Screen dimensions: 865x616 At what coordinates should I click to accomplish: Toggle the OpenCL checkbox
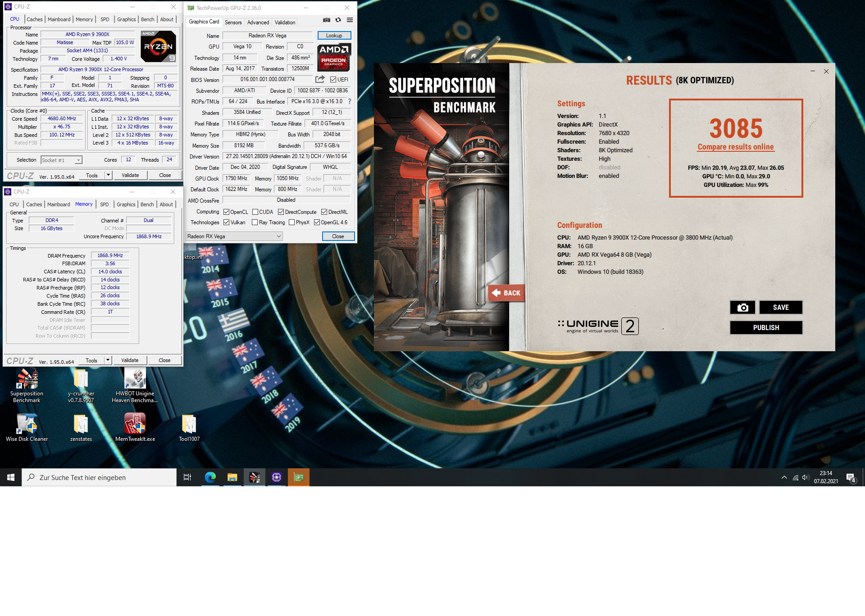click(x=226, y=212)
